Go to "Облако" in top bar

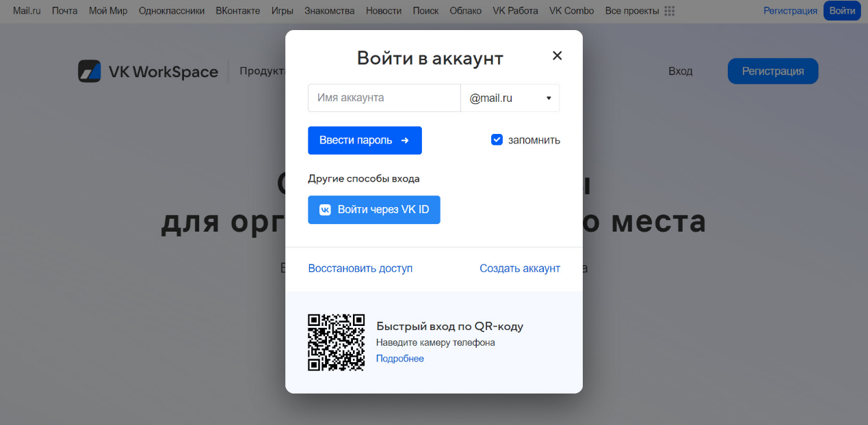(466, 11)
